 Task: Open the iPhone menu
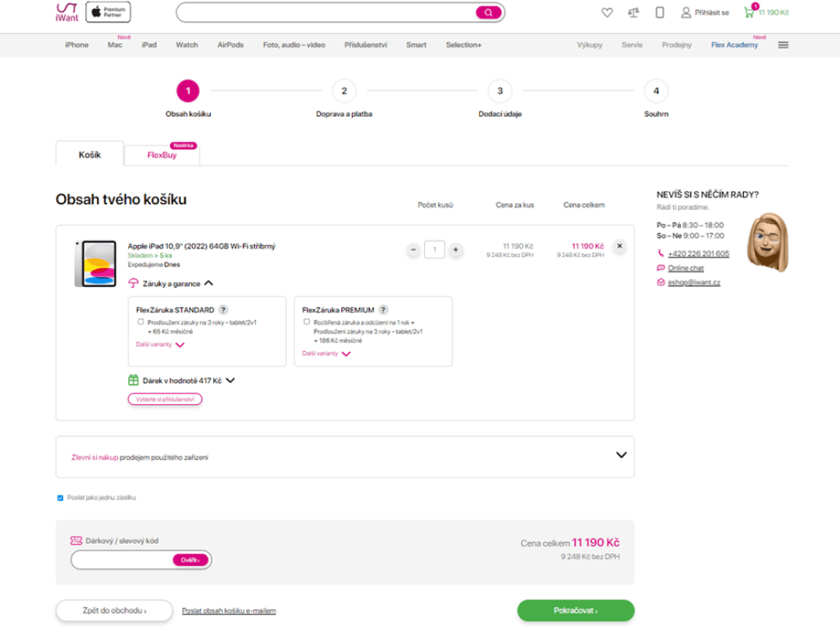point(76,45)
